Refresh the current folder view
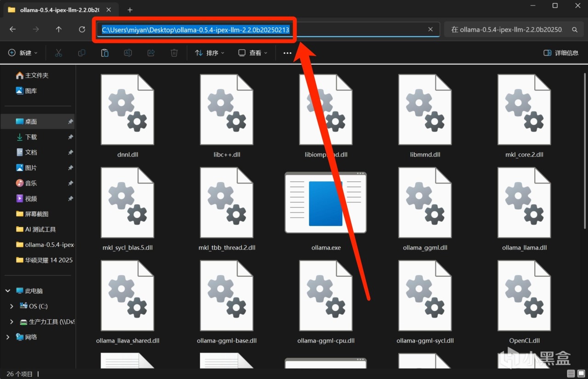 pos(82,29)
